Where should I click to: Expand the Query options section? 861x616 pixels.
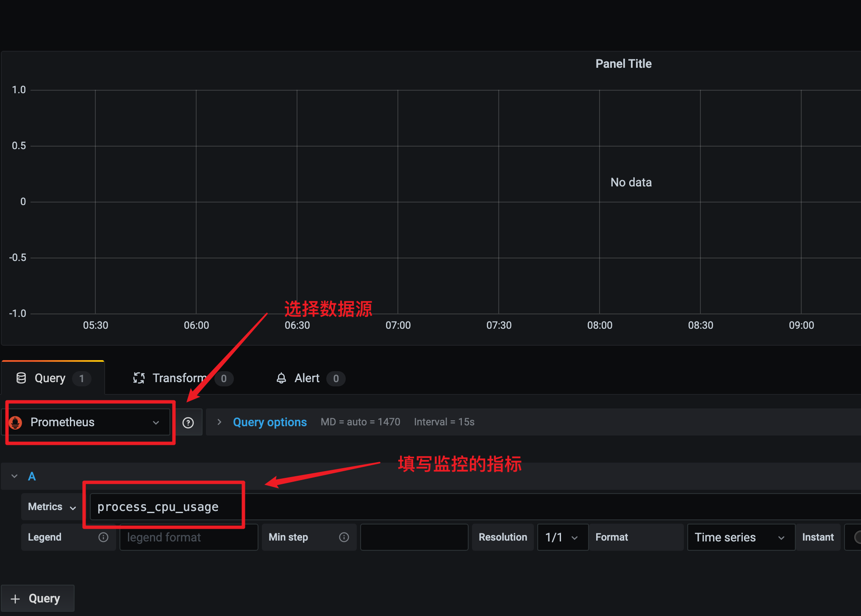tap(269, 422)
